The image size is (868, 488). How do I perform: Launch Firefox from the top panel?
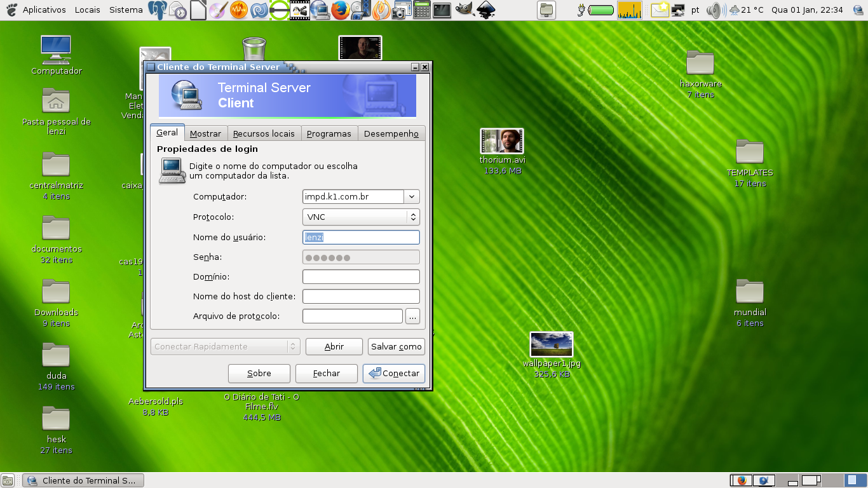point(341,10)
